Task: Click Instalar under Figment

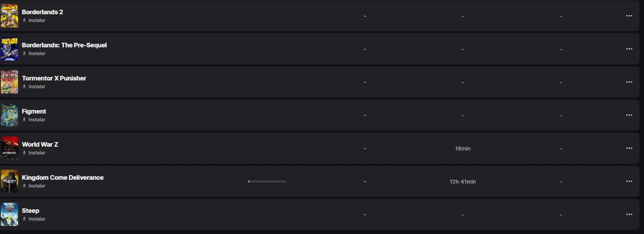Action: click(x=34, y=120)
